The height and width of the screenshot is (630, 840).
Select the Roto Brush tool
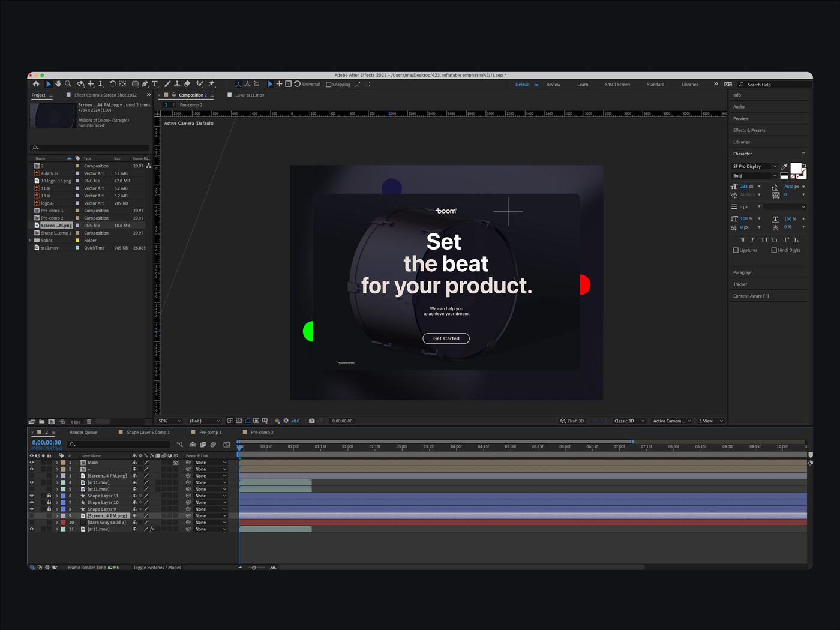click(x=199, y=84)
